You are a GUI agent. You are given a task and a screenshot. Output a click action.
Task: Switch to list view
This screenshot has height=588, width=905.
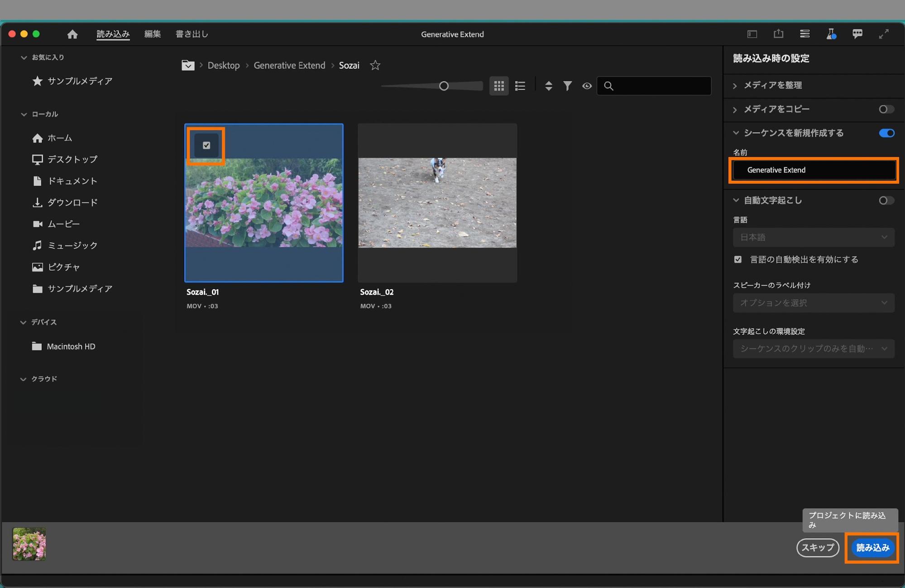(x=520, y=86)
